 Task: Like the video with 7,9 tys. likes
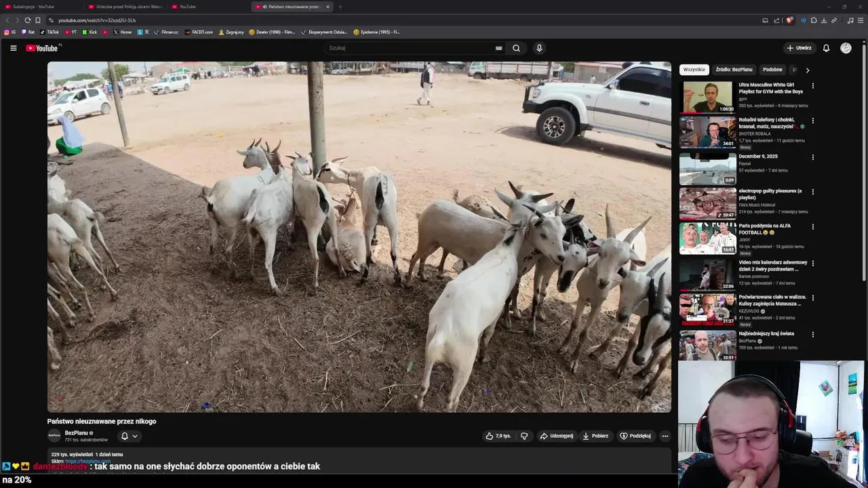498,436
